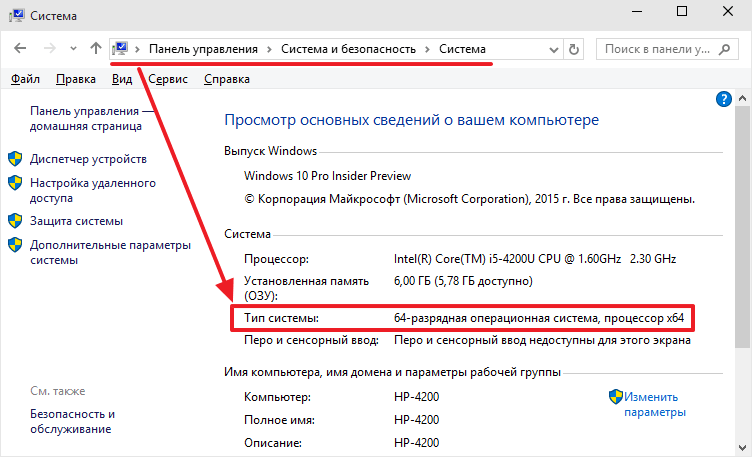
Task: Open Защита системы link
Action: 76,221
